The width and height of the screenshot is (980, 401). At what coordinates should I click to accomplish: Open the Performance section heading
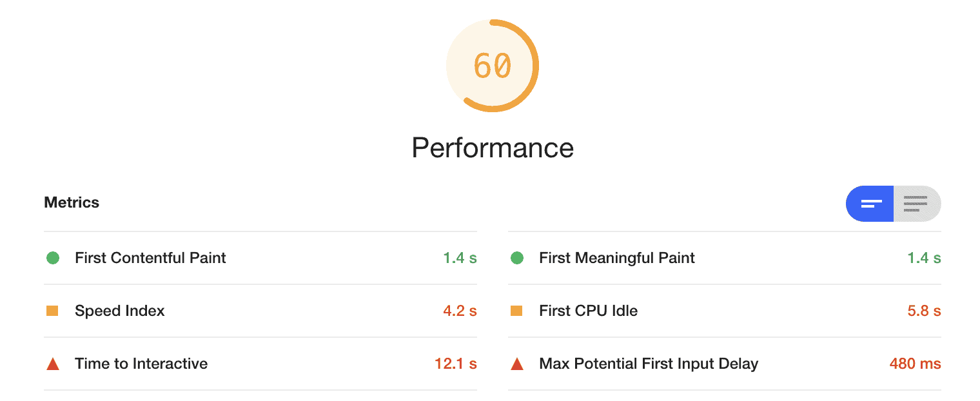coord(492,148)
